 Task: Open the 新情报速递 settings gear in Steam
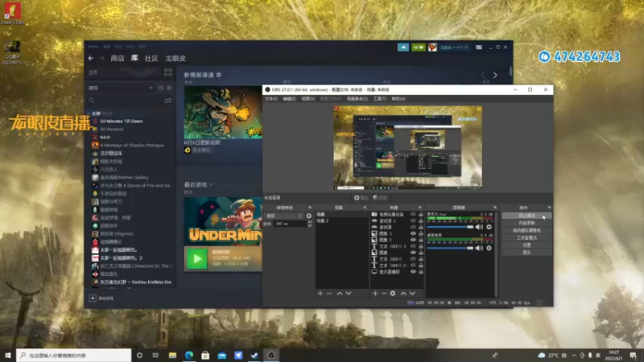coord(218,75)
